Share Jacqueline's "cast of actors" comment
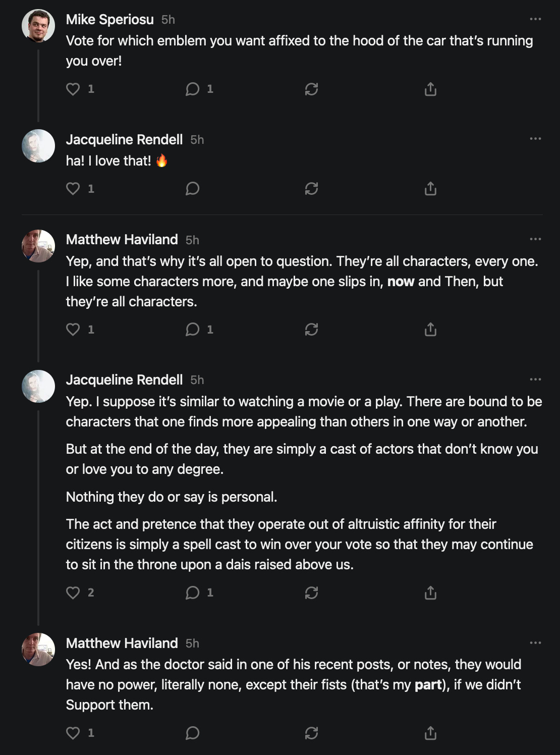560x755 pixels. tap(430, 592)
